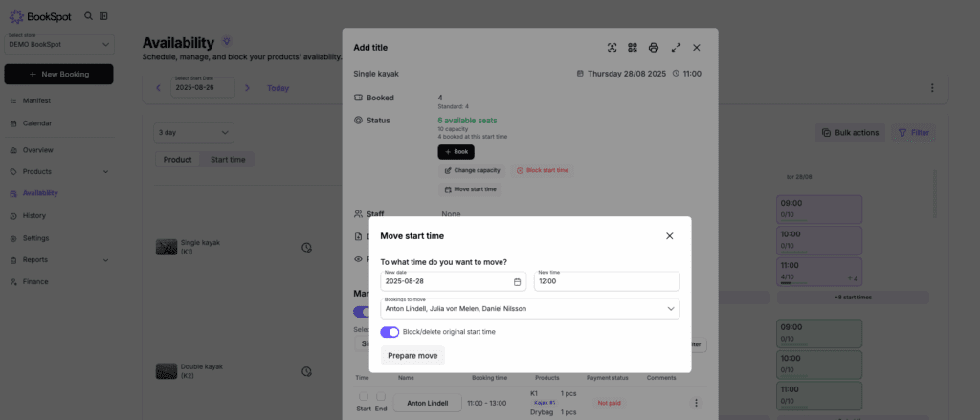Select Double kayak 09:00 green slot
980x420 pixels.
[x=819, y=333]
